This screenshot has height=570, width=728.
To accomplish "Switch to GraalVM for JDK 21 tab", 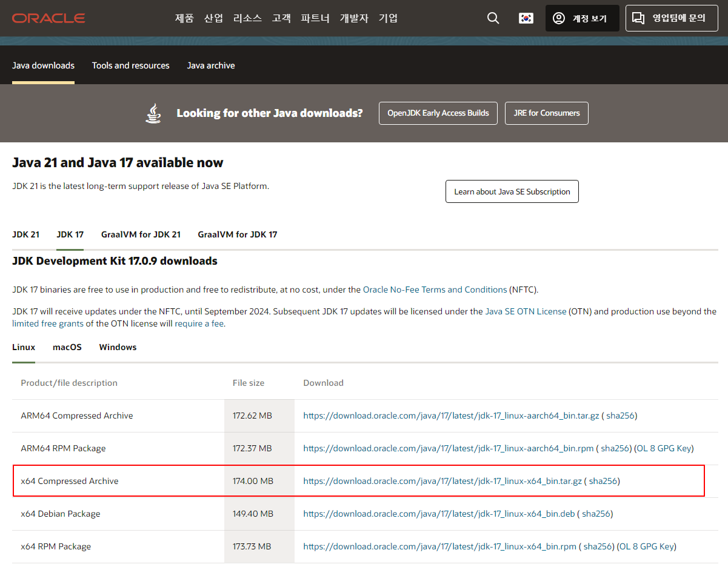I will pyautogui.click(x=141, y=234).
